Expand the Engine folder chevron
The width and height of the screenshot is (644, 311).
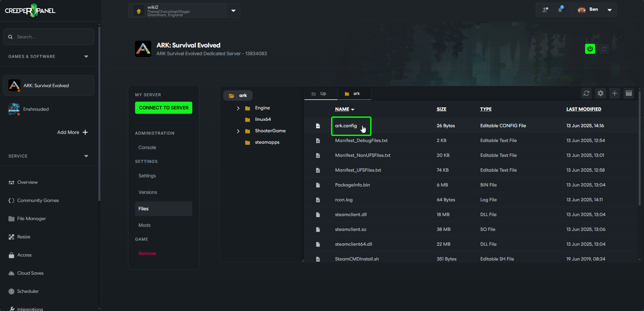point(238,108)
